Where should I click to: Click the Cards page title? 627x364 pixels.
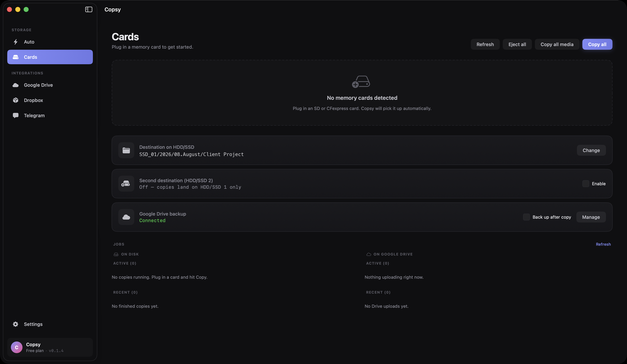125,37
